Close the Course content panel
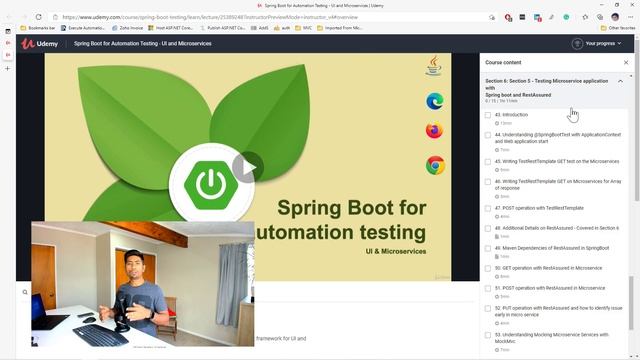640x360 pixels. coord(626,62)
